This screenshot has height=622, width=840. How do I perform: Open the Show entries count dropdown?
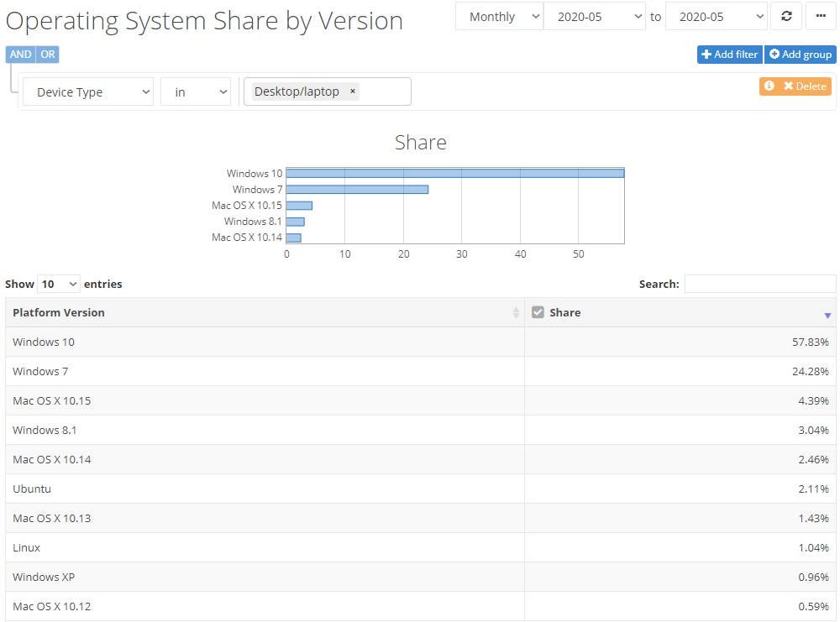tap(59, 284)
